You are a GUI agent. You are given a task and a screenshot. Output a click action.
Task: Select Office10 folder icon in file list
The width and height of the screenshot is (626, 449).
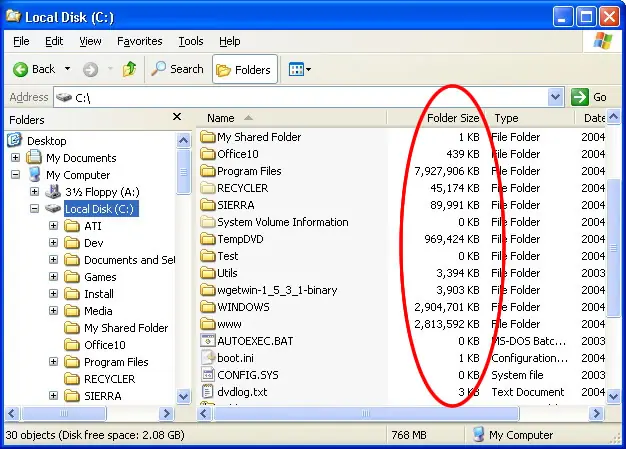pyautogui.click(x=208, y=154)
